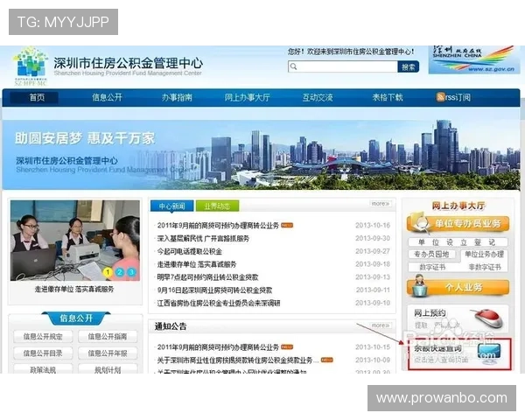The width and height of the screenshot is (525, 420).
Task: Click the Shenzhen Housing Fund Center logo
Action: [x=30, y=66]
